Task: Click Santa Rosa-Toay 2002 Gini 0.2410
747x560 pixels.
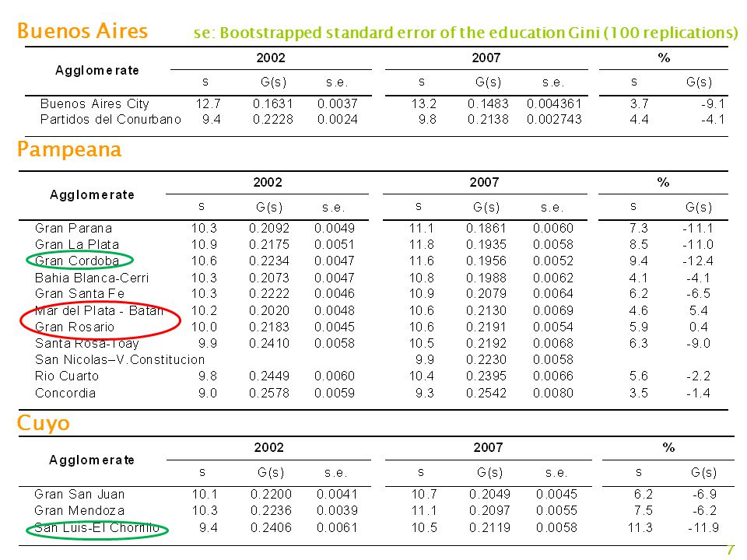Action: tap(269, 343)
